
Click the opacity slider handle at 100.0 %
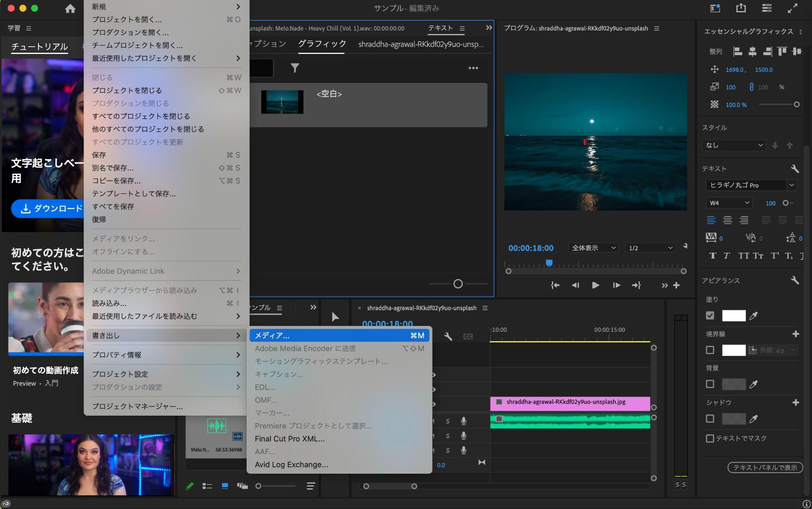(x=796, y=104)
